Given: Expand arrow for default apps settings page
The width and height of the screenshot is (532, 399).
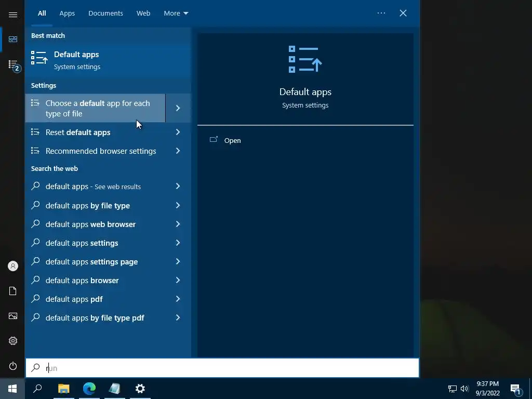Looking at the screenshot, I should pos(178,261).
